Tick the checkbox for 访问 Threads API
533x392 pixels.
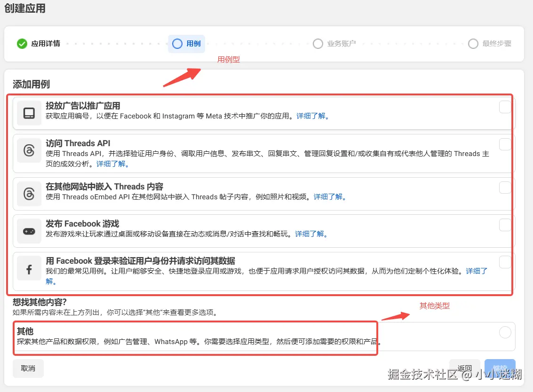[505, 144]
